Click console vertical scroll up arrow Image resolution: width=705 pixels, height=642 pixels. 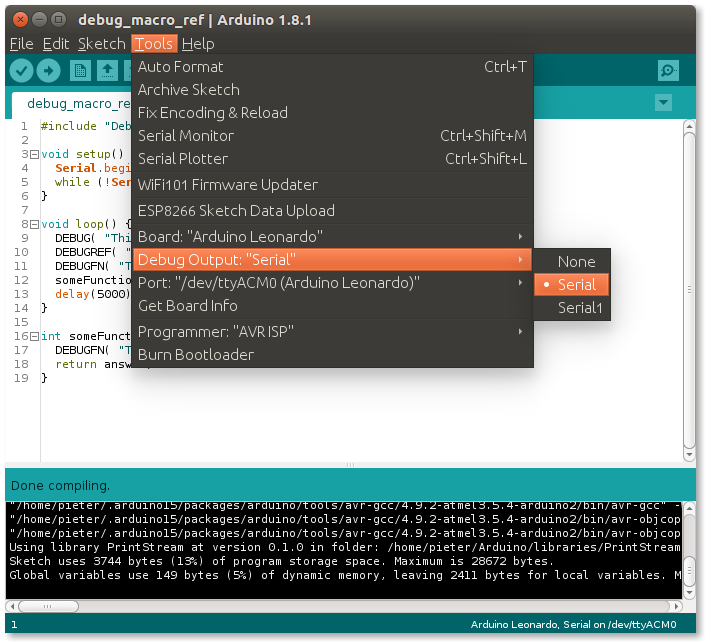689,508
